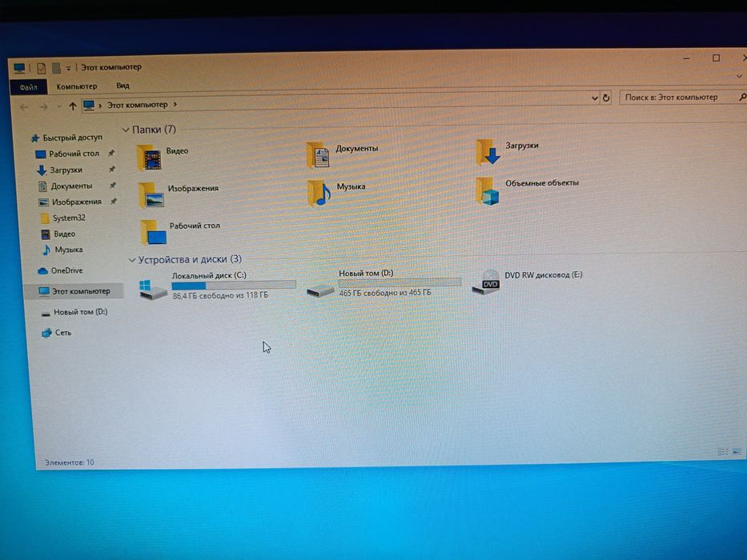Open the Документы folder icon
The width and height of the screenshot is (747, 560).
(x=318, y=155)
